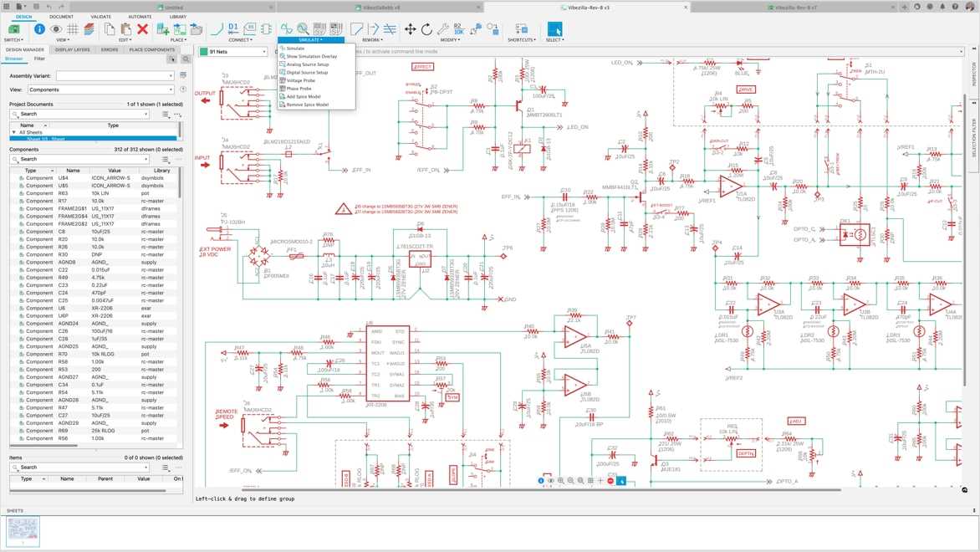The image size is (980, 552).
Task: Click the simulation overlay magnifier icon
Action: click(303, 28)
